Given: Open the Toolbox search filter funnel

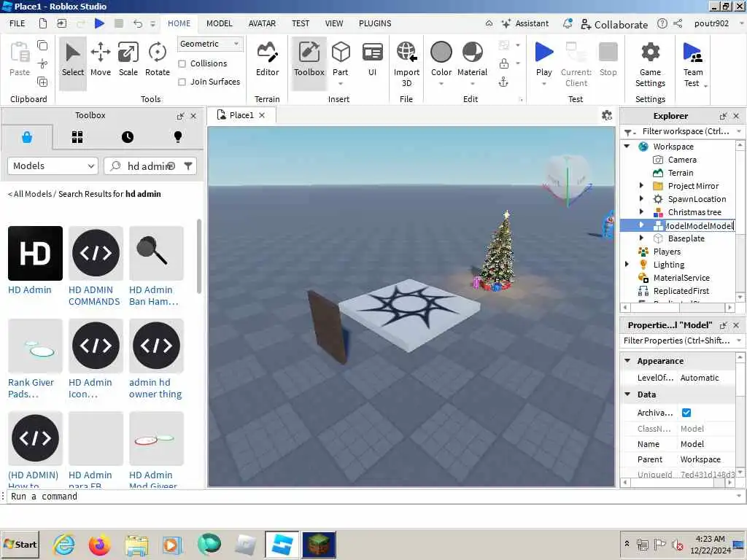Looking at the screenshot, I should pyautogui.click(x=188, y=166).
